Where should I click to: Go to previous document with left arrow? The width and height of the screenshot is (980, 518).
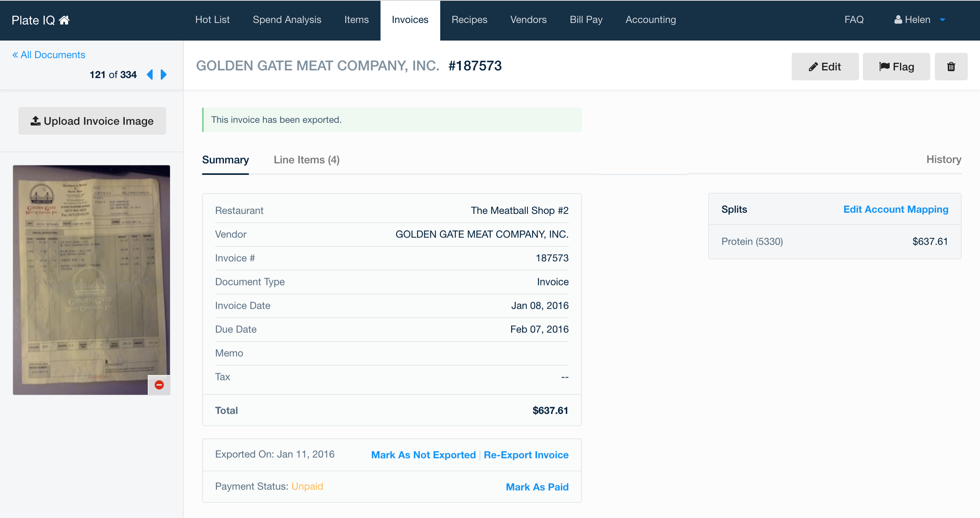coord(150,75)
